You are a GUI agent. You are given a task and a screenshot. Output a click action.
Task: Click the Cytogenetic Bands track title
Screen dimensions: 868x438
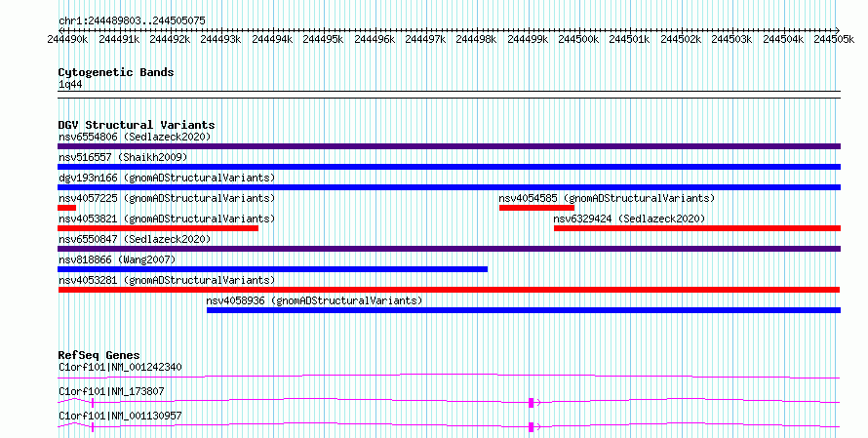tap(116, 72)
